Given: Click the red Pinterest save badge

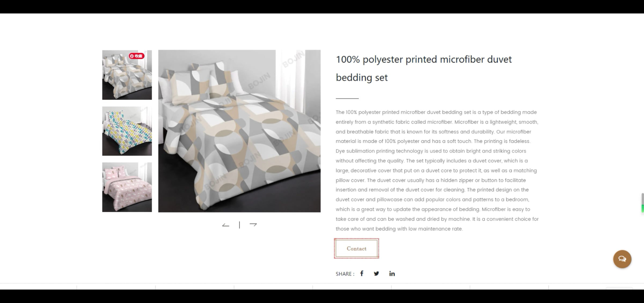Looking at the screenshot, I should (x=137, y=56).
